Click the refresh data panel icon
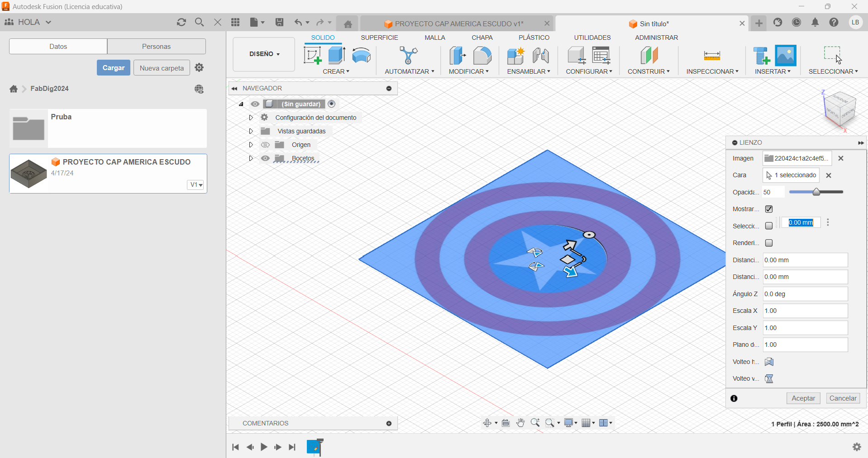Viewport: 868px width, 458px height. tap(181, 22)
